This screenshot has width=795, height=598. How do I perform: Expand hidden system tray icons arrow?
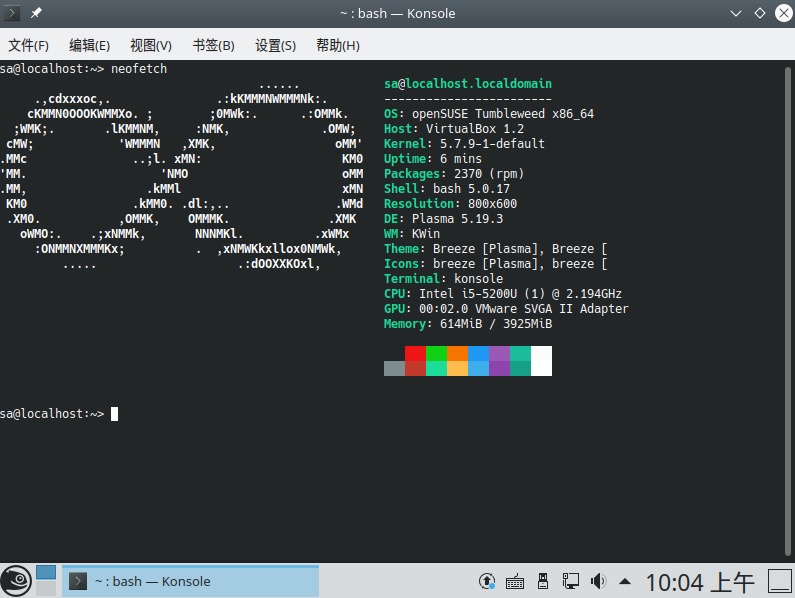pos(625,582)
